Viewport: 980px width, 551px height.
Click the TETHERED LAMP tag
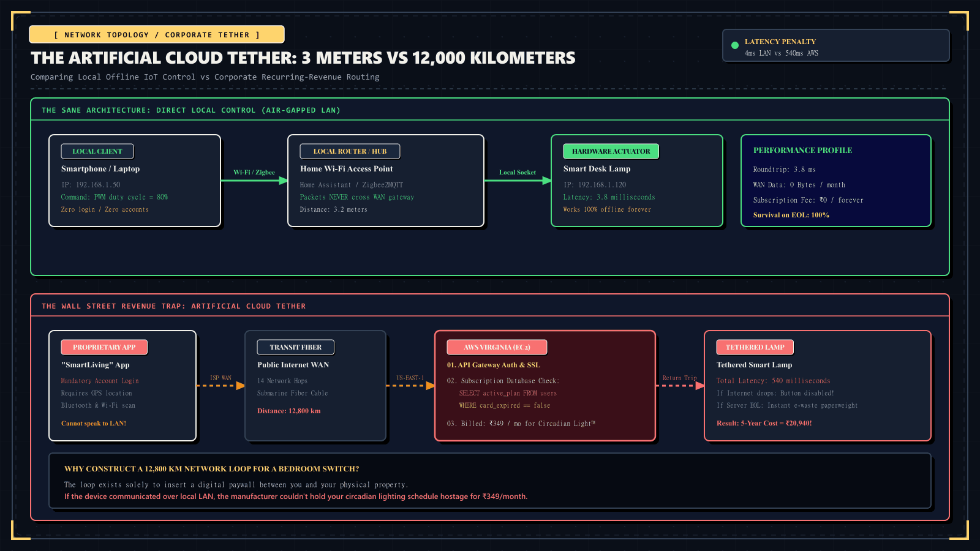point(755,347)
